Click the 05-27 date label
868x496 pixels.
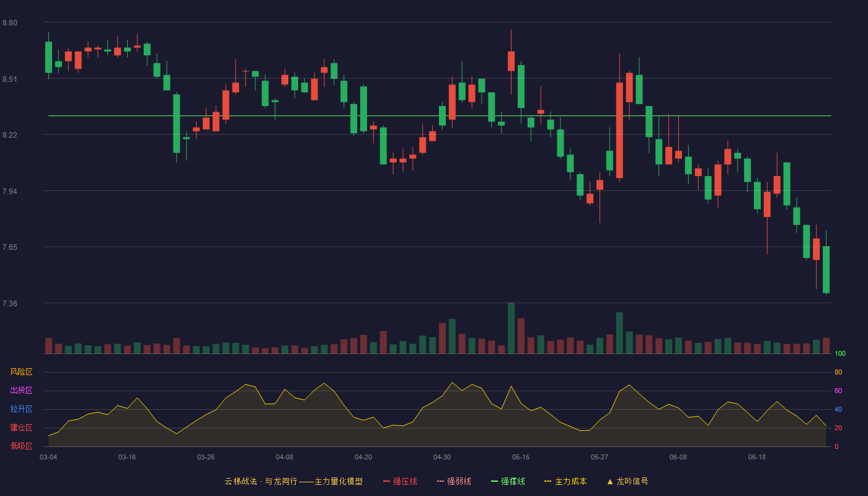click(x=600, y=457)
